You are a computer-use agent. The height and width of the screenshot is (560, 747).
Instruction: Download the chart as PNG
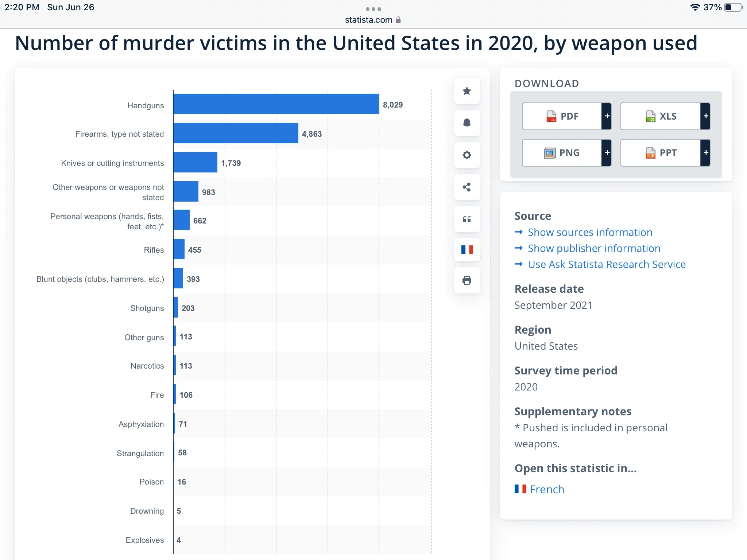(562, 153)
